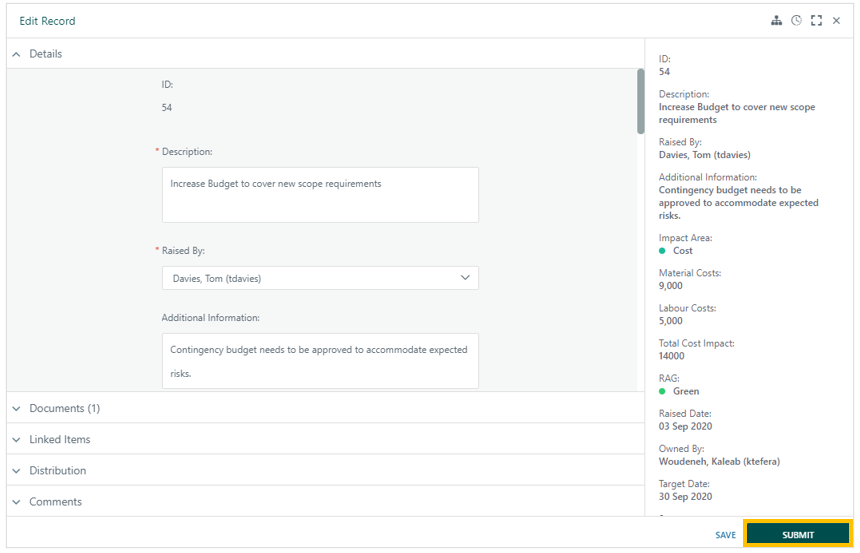Click the Details pane vertical scrollbar
The width and height of the screenshot is (860, 553).
641,101
